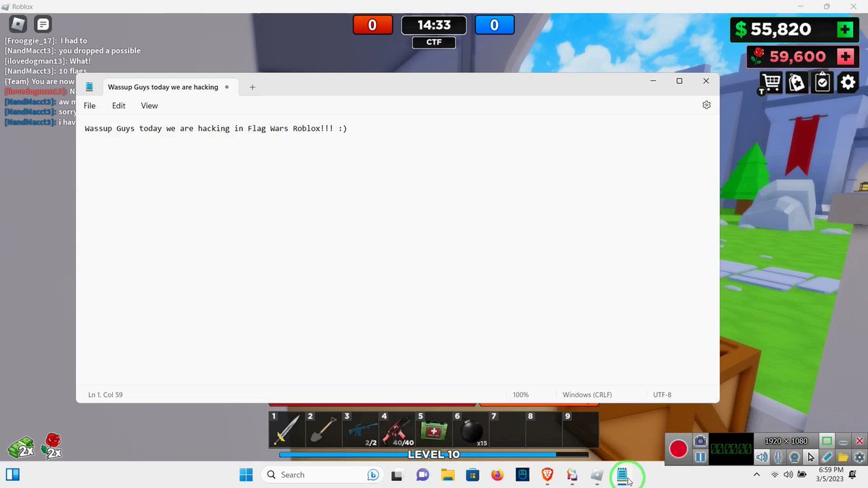
Task: Launch Firefox from the taskbar
Action: (x=497, y=475)
